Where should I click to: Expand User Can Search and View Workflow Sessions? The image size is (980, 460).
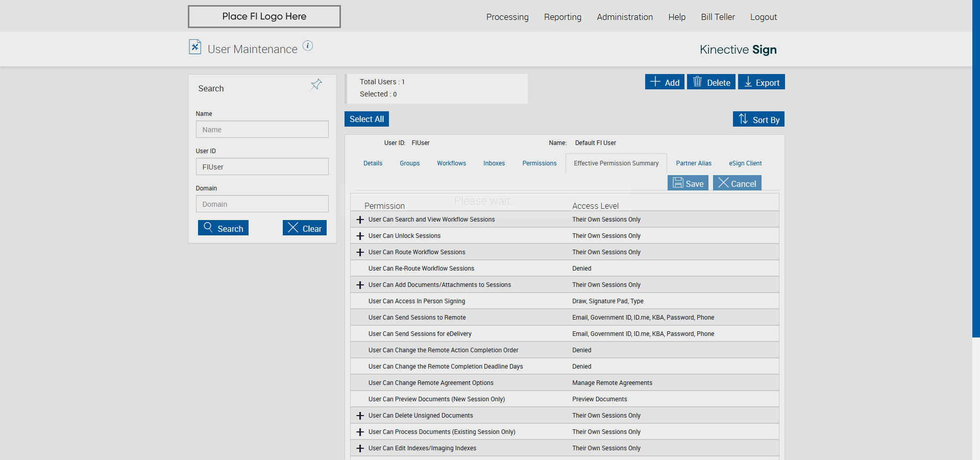pyautogui.click(x=360, y=220)
